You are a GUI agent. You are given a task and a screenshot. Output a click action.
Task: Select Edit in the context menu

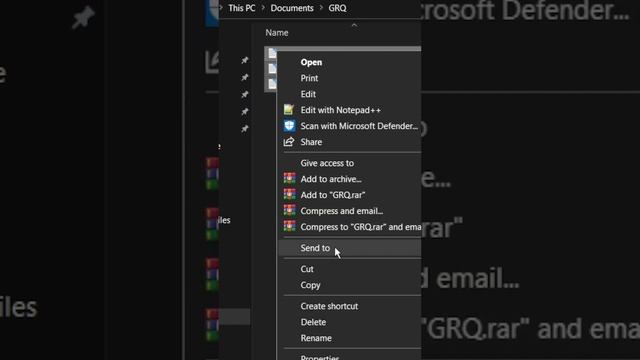tap(308, 94)
